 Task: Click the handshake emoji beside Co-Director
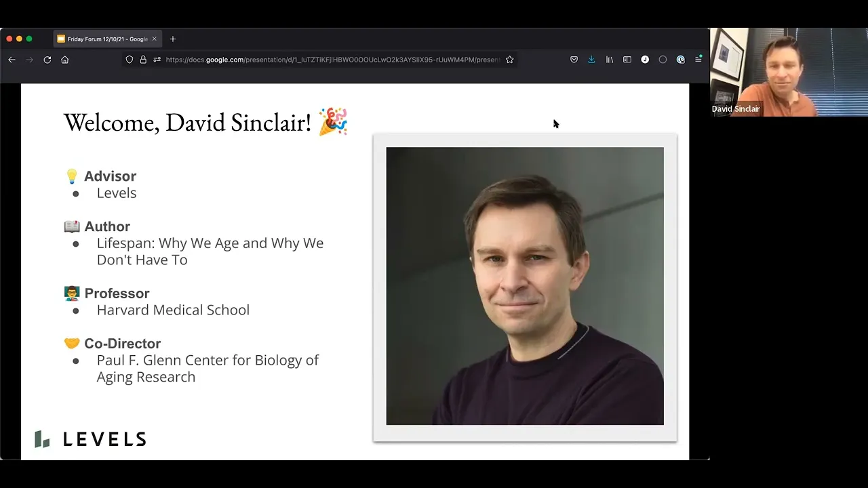pos(72,344)
